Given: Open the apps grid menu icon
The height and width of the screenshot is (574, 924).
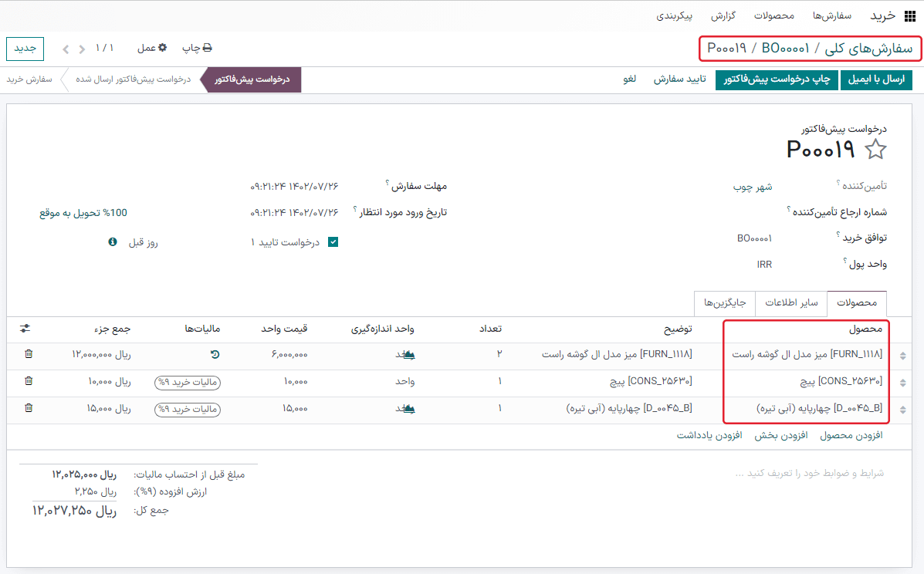Looking at the screenshot, I should pyautogui.click(x=877, y=15).
